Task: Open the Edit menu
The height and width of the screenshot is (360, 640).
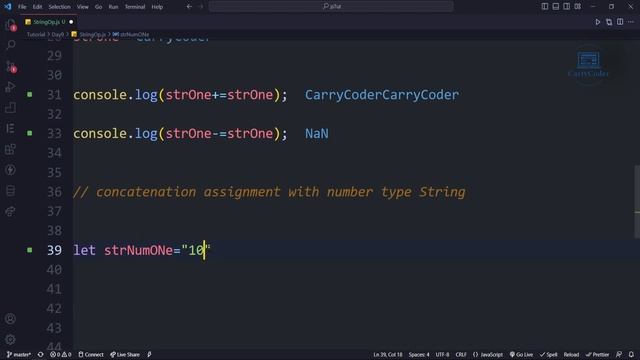Action: 37,7
